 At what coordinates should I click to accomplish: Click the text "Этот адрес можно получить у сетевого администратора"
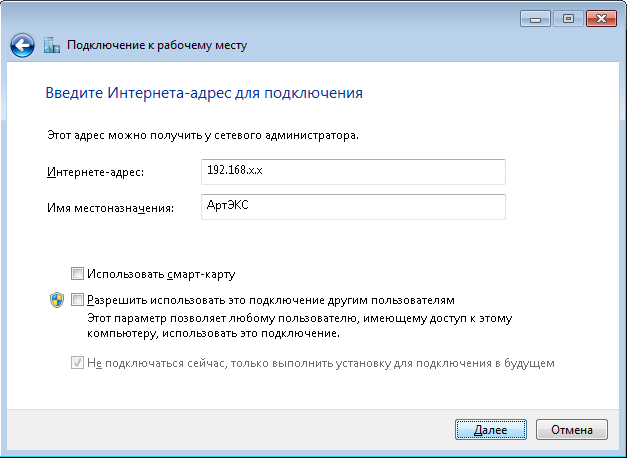click(x=203, y=135)
